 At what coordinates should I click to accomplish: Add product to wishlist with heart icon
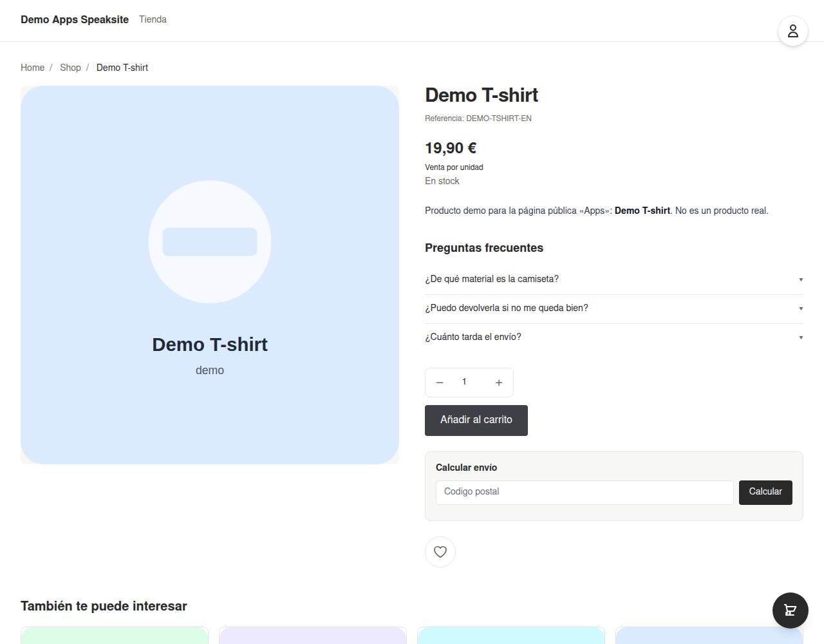click(440, 552)
